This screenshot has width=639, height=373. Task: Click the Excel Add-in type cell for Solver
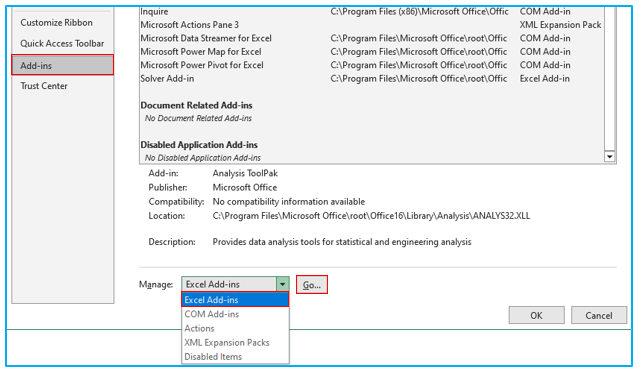pos(544,79)
